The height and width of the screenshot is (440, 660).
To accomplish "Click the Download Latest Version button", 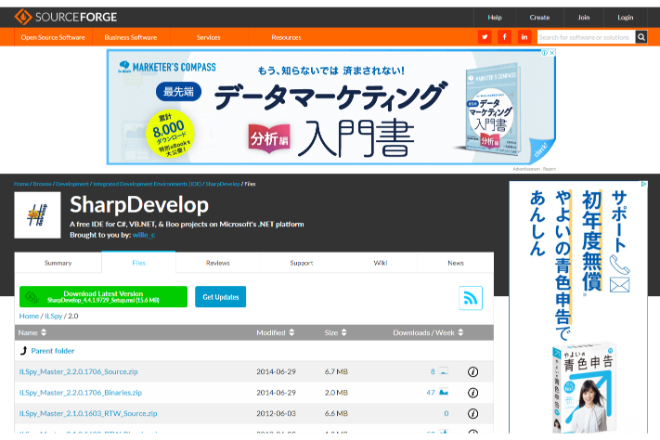I will point(103,297).
